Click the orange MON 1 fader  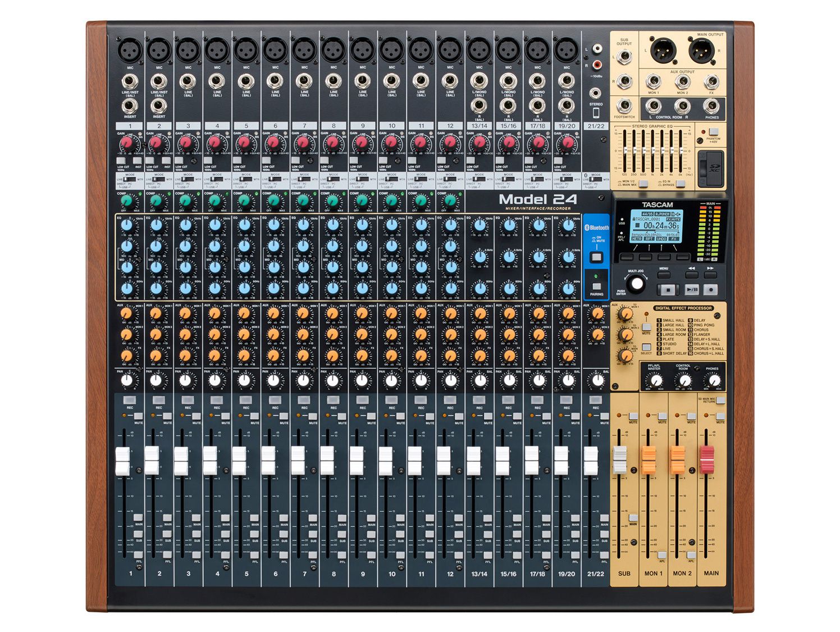pyautogui.click(x=649, y=460)
